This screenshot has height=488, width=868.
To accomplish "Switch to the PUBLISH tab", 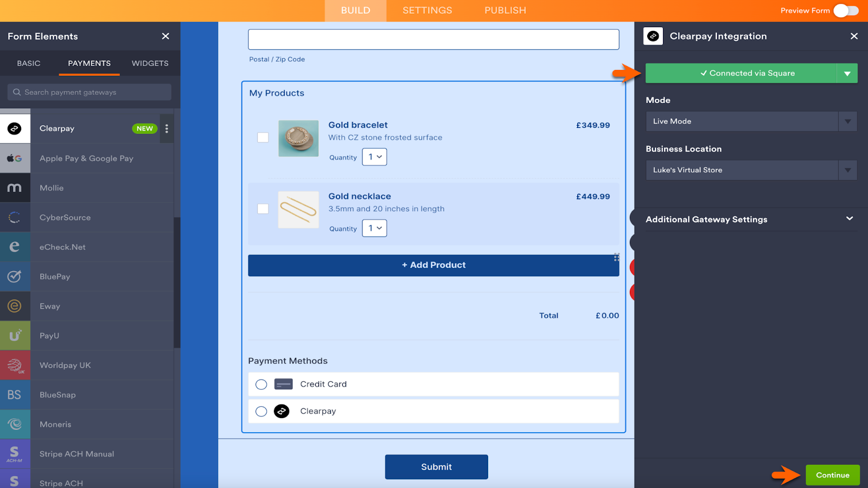I will click(x=505, y=10).
